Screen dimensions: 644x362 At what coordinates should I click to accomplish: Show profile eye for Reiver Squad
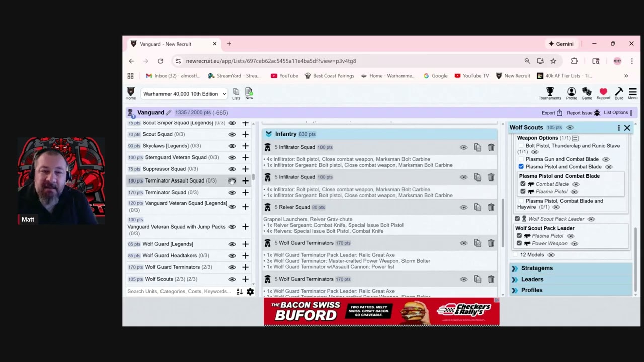(463, 207)
